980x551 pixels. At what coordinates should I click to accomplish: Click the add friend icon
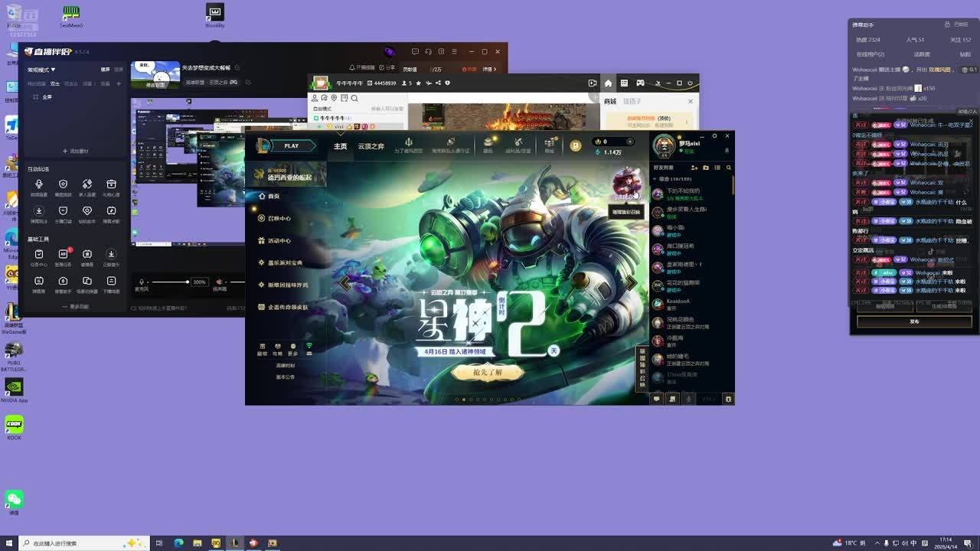694,168
